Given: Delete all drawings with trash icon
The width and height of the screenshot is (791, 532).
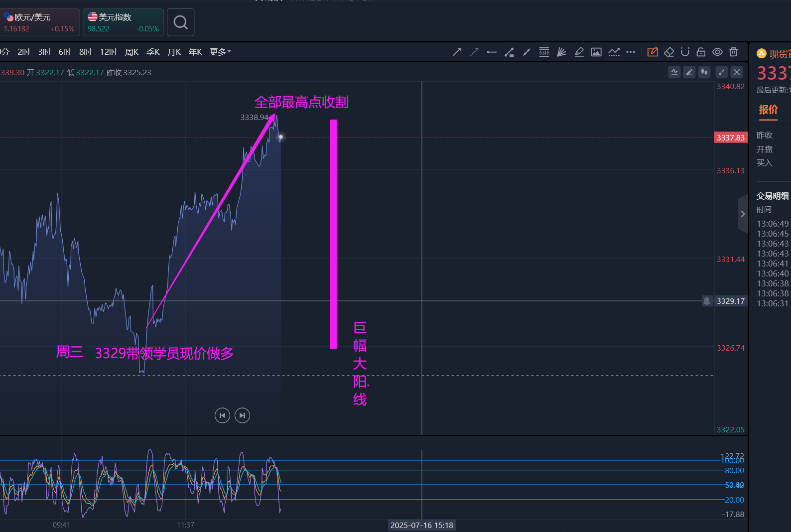Looking at the screenshot, I should pos(733,52).
